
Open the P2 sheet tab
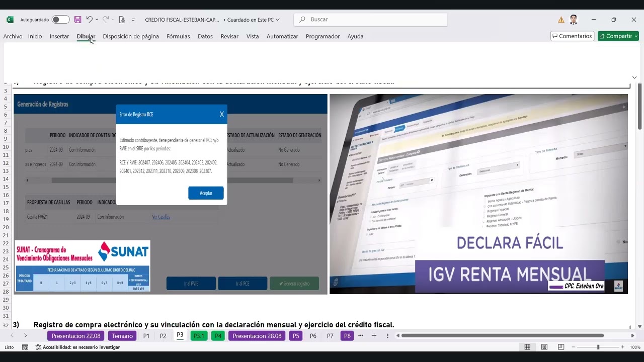[163, 336]
